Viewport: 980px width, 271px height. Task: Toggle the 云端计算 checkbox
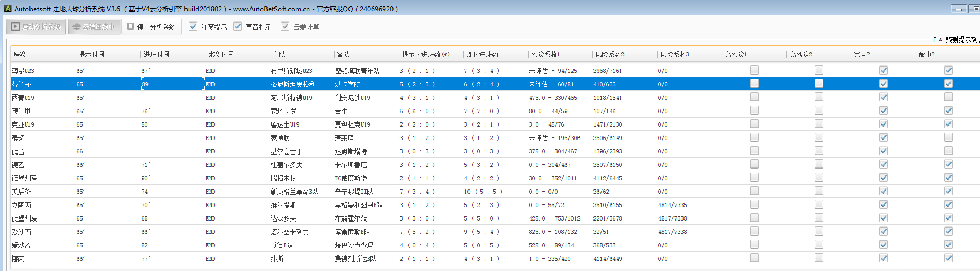point(285,26)
